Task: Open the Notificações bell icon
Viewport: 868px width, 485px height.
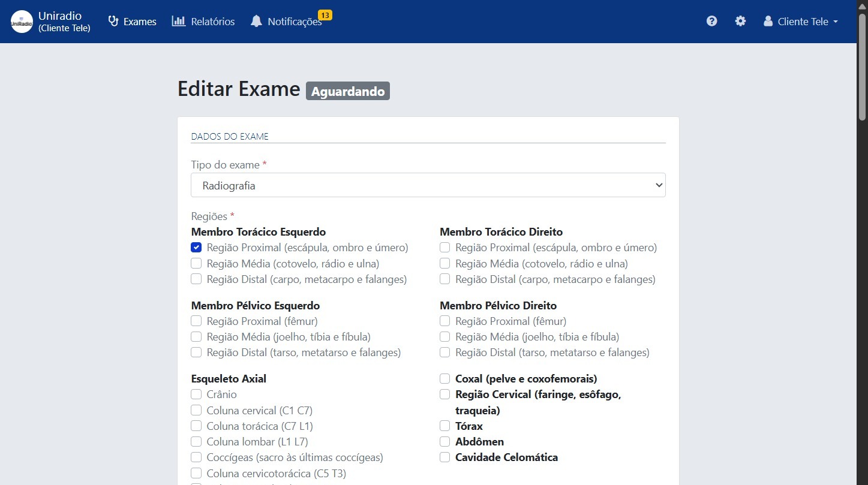Action: click(257, 20)
